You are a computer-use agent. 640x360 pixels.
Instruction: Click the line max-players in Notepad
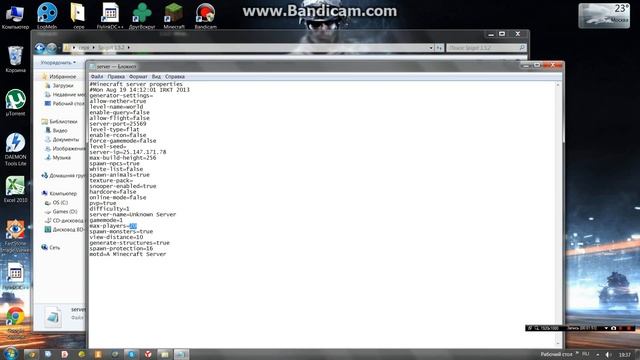click(x=113, y=226)
